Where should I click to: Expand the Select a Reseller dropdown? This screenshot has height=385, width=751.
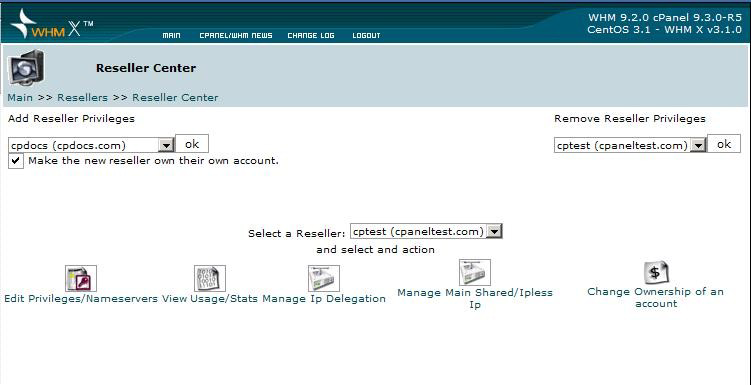point(426,232)
